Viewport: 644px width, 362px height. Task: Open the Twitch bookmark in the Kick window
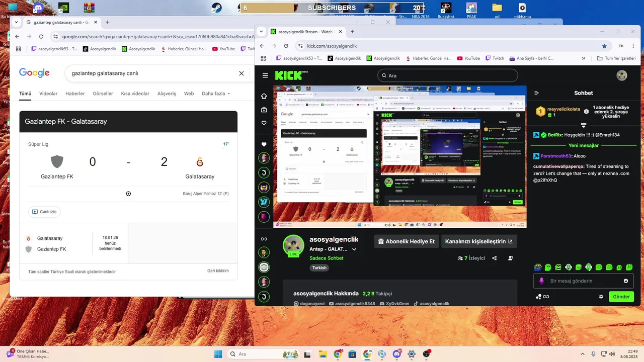coord(495,58)
